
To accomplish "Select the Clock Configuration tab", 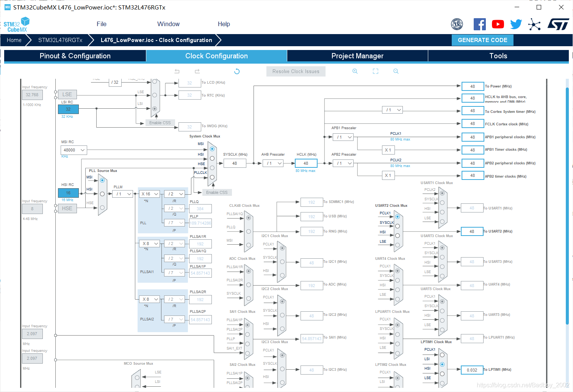I will tap(216, 56).
